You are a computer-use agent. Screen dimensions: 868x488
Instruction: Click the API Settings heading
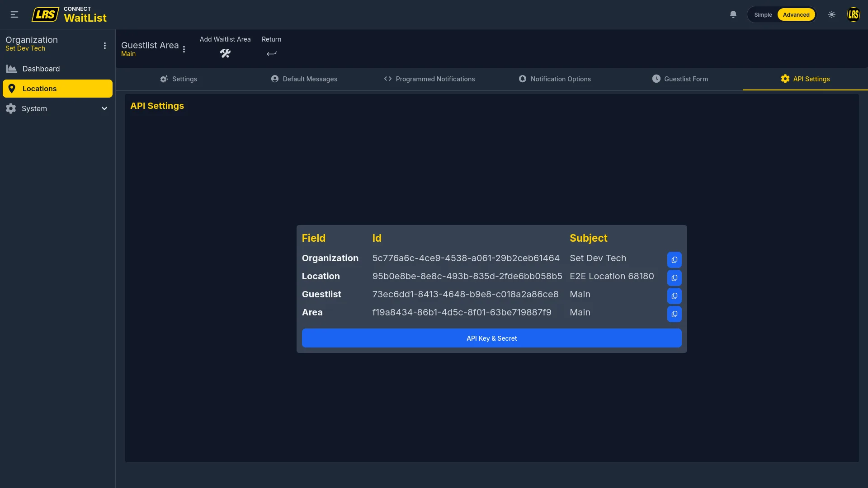click(x=157, y=106)
